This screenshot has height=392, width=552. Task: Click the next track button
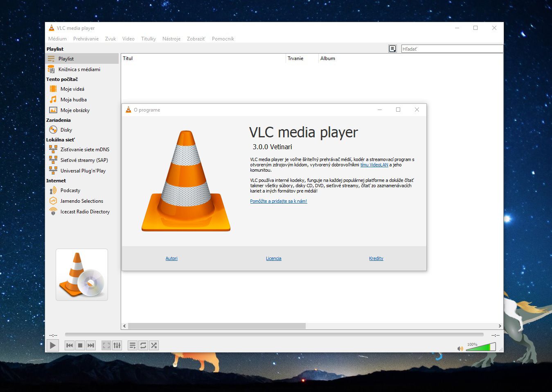91,345
